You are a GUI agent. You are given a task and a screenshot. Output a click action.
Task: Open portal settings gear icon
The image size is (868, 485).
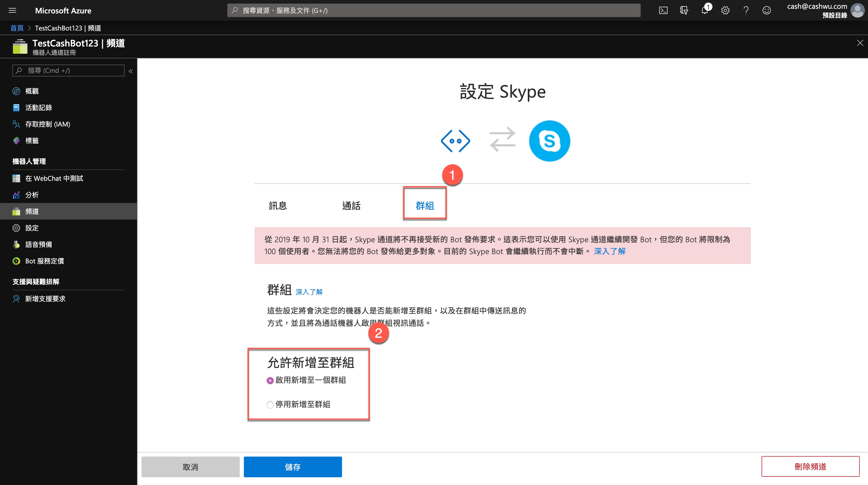(725, 10)
